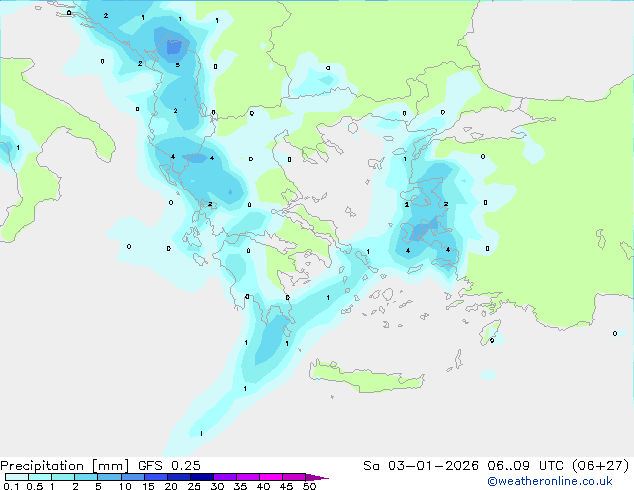Screen dimensions: 634x490
Task: Click the '[mm]' unit label
Action: click(110, 466)
